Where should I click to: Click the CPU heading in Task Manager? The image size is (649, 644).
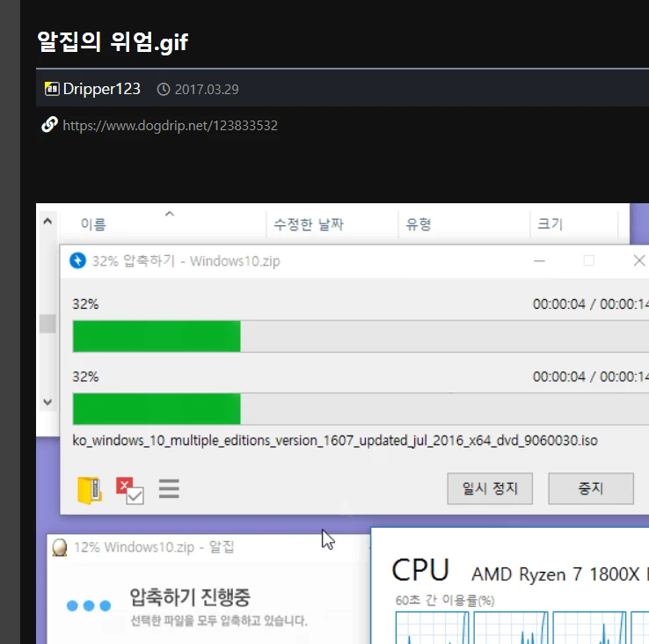(x=420, y=570)
